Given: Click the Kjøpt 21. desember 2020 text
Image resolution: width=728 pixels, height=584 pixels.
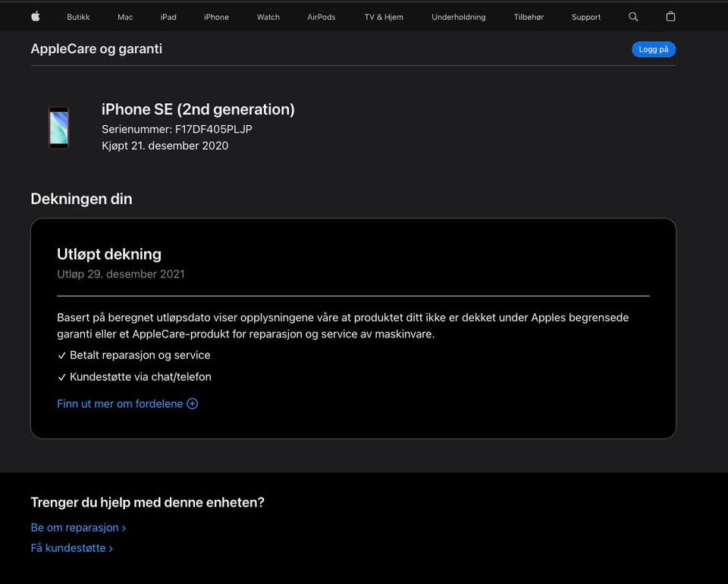Looking at the screenshot, I should coord(165,146).
